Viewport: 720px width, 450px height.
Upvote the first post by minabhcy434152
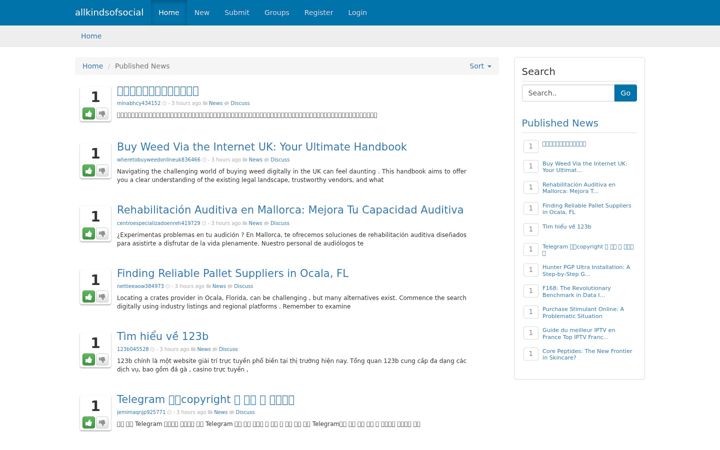click(x=89, y=114)
